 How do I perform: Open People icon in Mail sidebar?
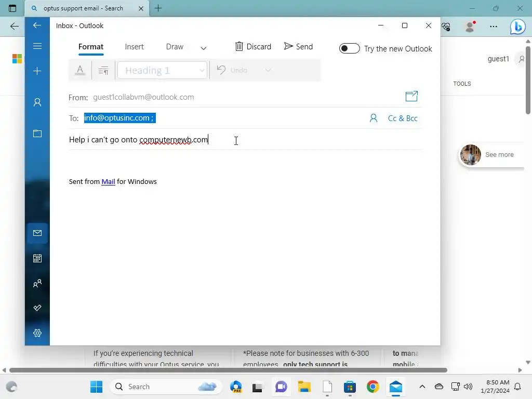(37, 283)
